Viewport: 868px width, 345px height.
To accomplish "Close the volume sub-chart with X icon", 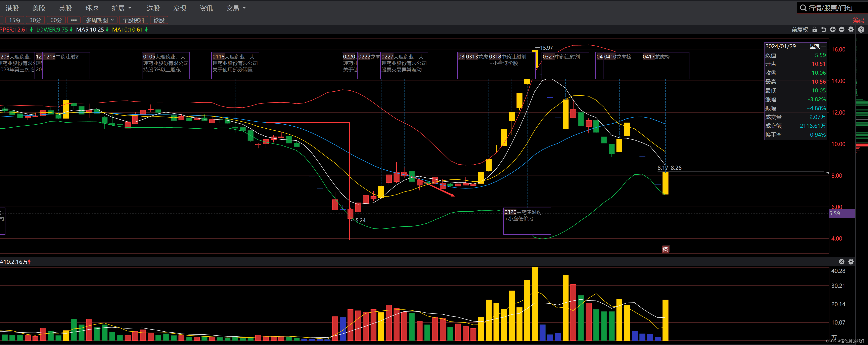I will point(841,261).
